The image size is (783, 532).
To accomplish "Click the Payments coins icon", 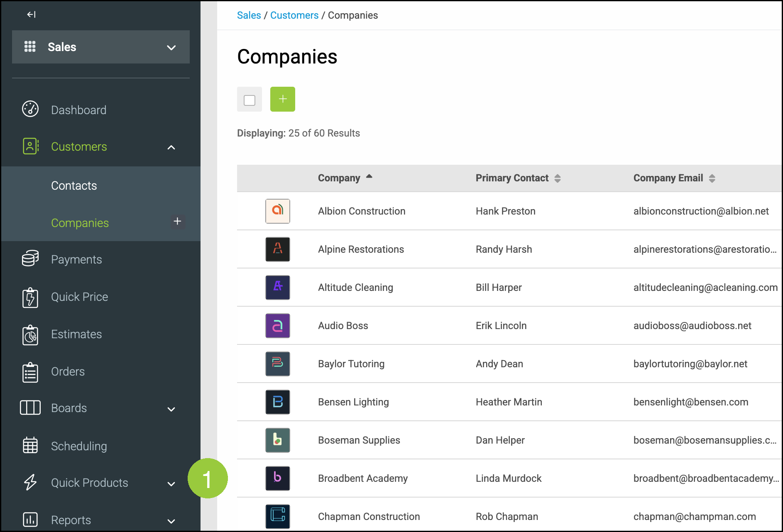I will coord(30,259).
